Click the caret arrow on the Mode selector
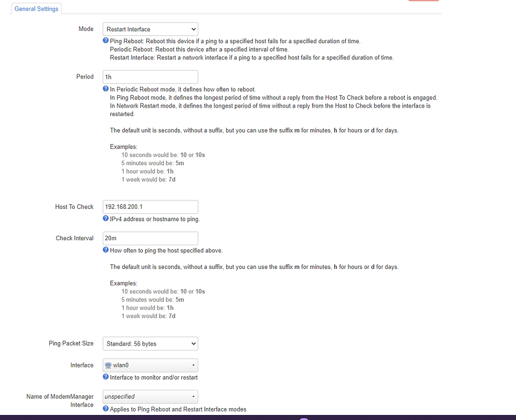 click(193, 29)
